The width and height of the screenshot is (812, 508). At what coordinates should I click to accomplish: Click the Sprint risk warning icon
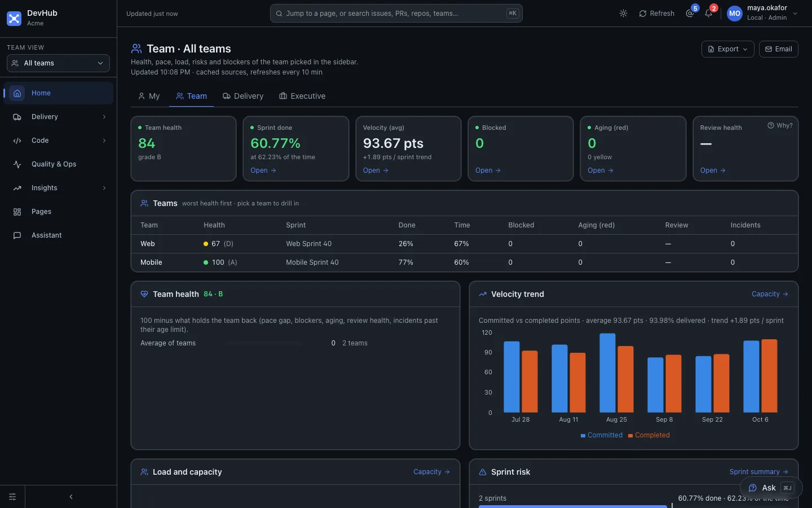[483, 472]
